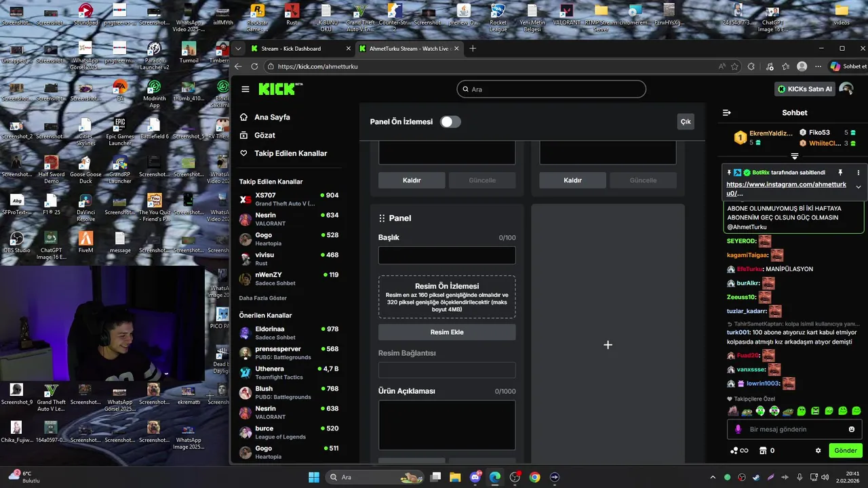The width and height of the screenshot is (868, 488).
Task: Open XS707 channel in followed list
Action: tap(290, 199)
